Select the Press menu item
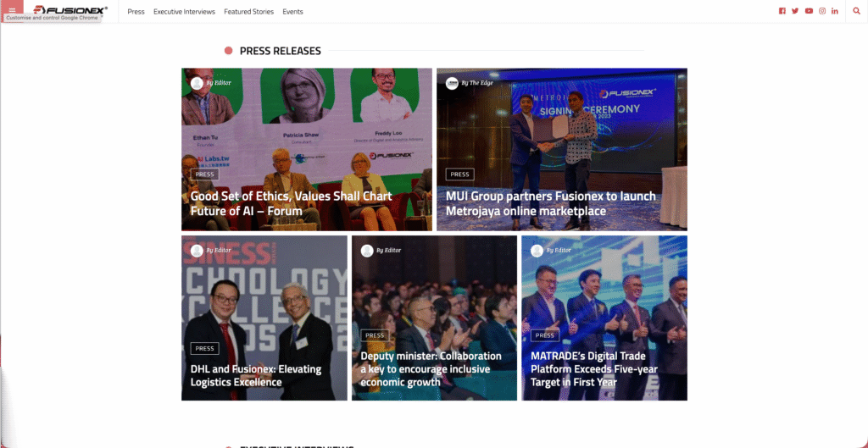This screenshot has width=868, height=448. click(136, 12)
